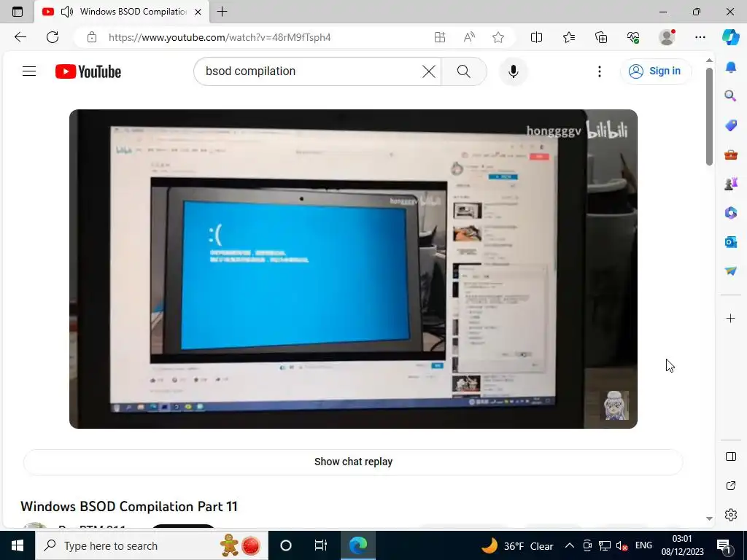Image resolution: width=747 pixels, height=560 pixels.
Task: Show hidden system tray icons
Action: (x=569, y=545)
